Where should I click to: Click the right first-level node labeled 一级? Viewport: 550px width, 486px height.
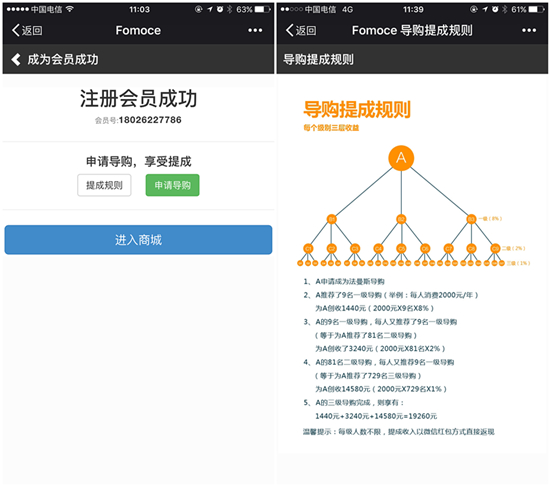(x=471, y=219)
